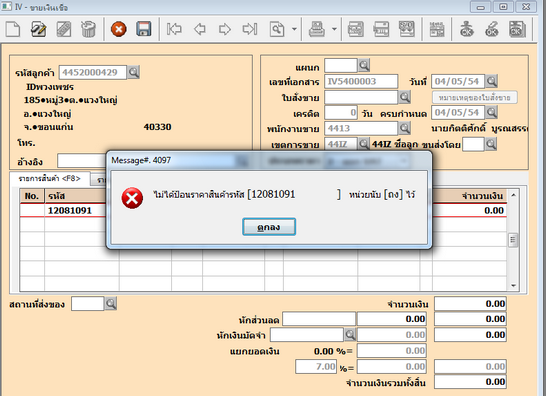Viewport: 546px width, 396px height.
Task: Open dropdown arrow beside printer icon
Action: (334, 29)
